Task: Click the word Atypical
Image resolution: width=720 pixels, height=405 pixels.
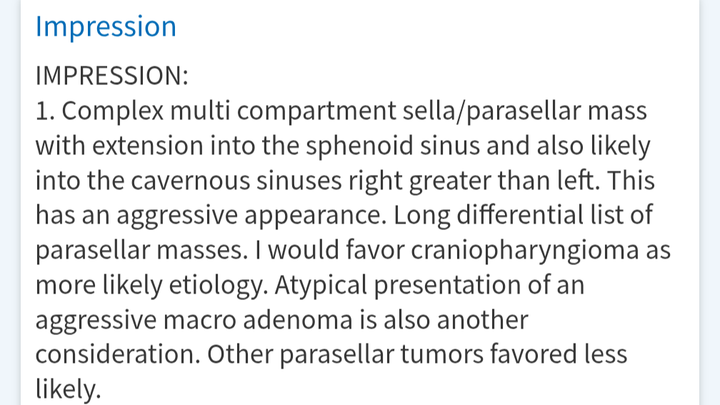Action: pos(321,285)
